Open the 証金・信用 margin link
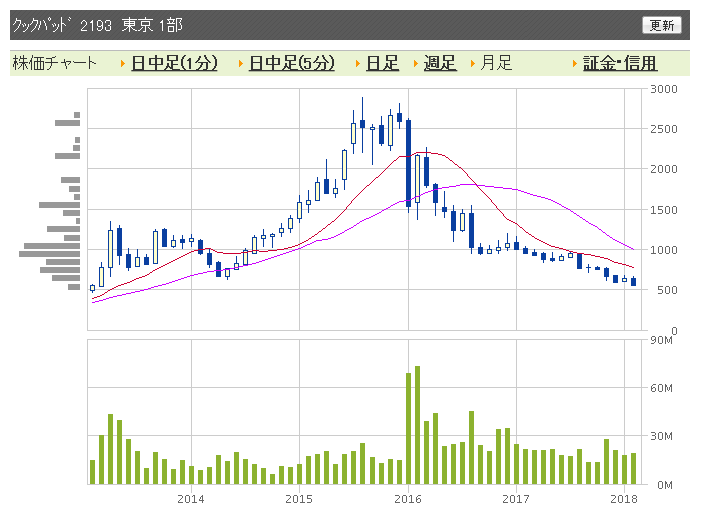701x528 pixels. (x=620, y=63)
